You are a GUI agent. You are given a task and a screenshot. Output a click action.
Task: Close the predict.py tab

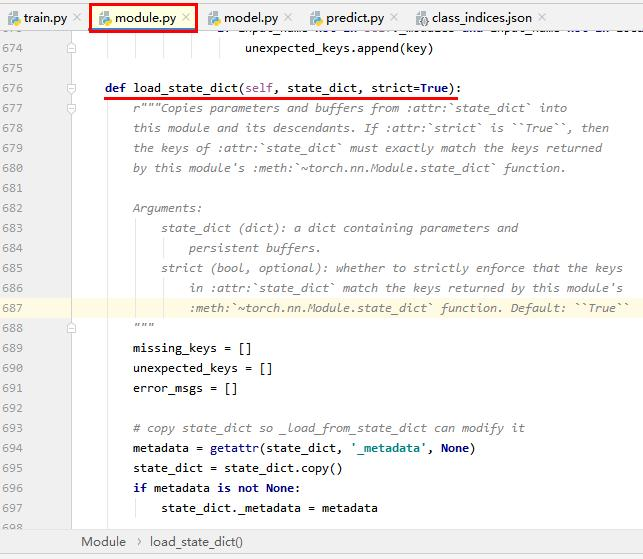pyautogui.click(x=394, y=17)
